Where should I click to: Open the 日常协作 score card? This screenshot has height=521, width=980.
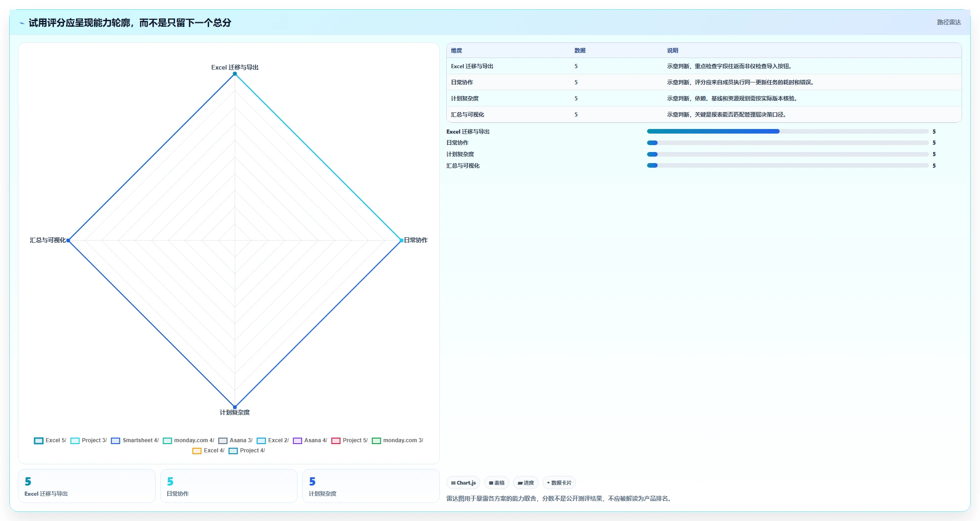click(229, 486)
